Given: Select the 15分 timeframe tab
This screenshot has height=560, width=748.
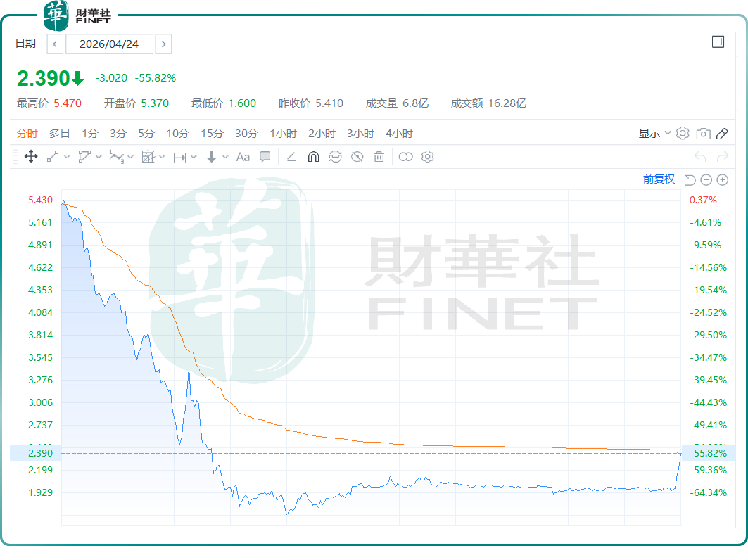Looking at the screenshot, I should coord(213,134).
